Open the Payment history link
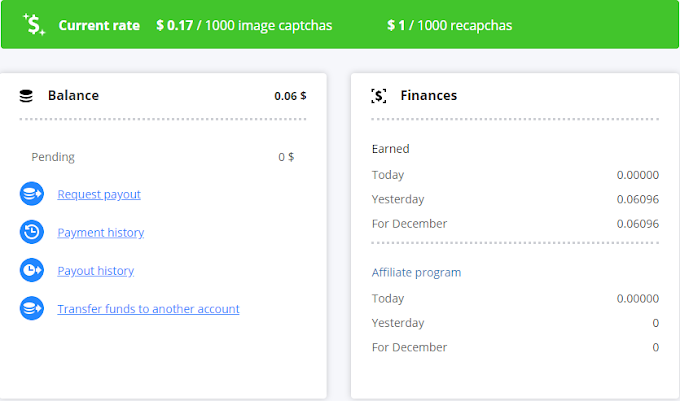This screenshot has height=401, width=680. [x=100, y=232]
